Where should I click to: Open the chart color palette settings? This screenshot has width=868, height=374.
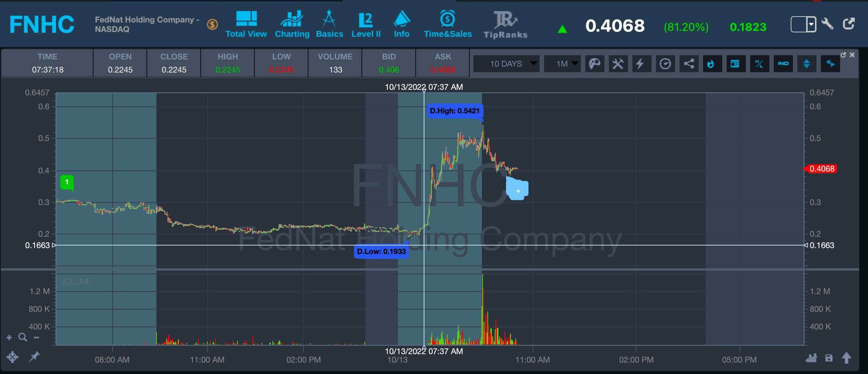tap(594, 64)
